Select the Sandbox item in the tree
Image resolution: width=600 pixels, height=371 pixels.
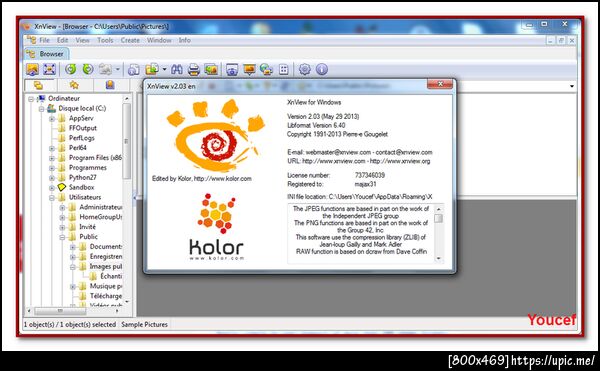click(x=81, y=187)
